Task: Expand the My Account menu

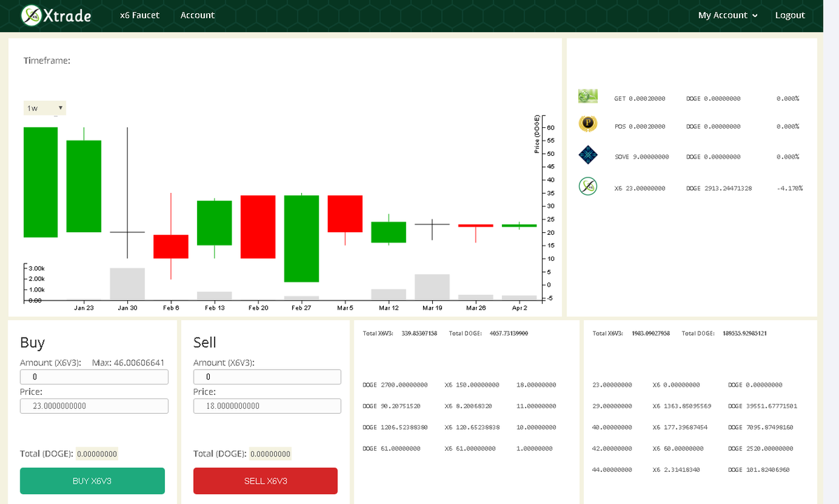Action: [x=727, y=15]
